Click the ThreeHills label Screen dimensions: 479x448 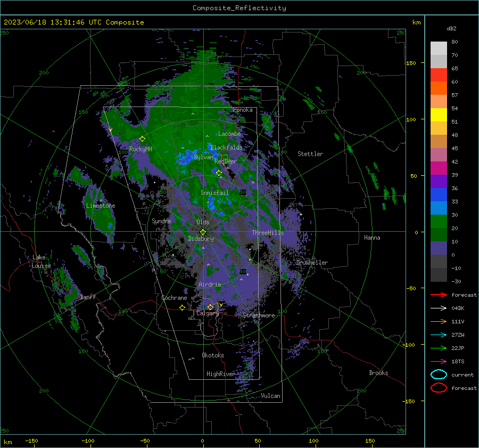(268, 233)
